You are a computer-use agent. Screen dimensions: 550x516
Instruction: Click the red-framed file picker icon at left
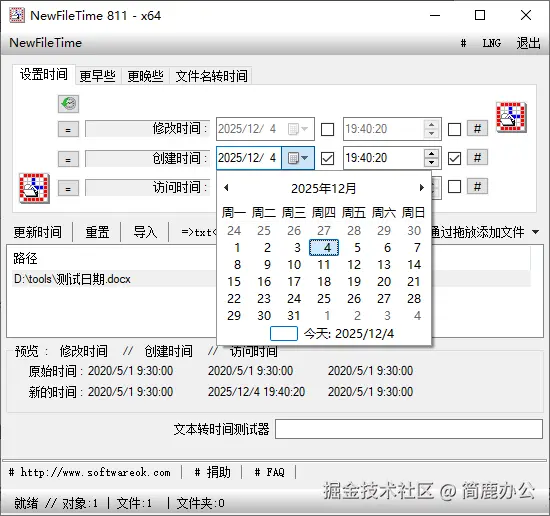pos(34,188)
